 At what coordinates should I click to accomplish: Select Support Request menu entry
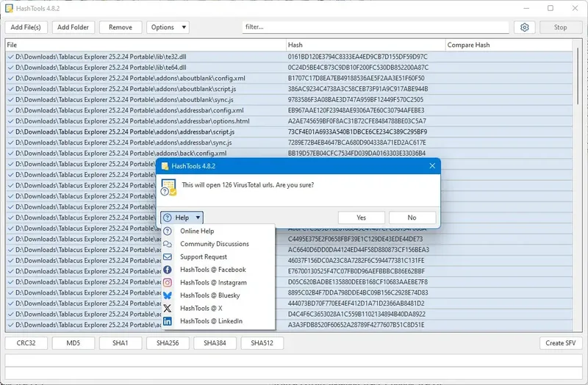pos(218,257)
